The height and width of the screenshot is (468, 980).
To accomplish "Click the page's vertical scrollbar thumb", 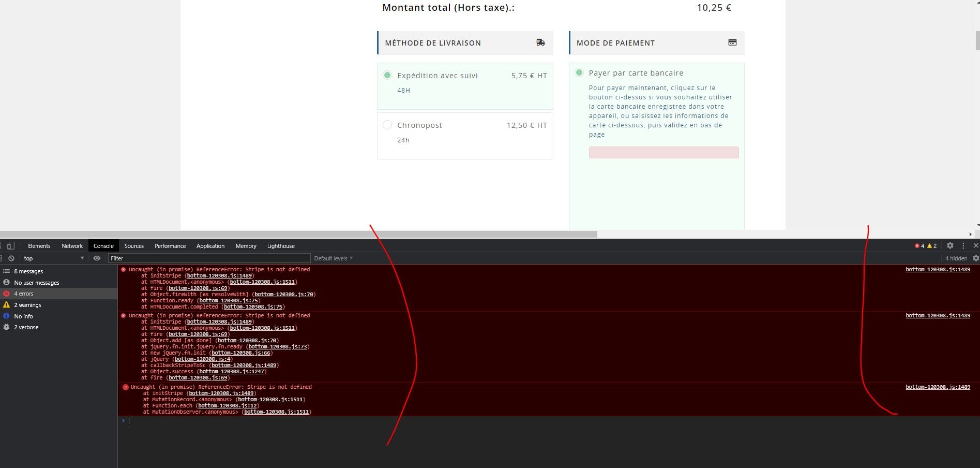I will click(x=977, y=41).
